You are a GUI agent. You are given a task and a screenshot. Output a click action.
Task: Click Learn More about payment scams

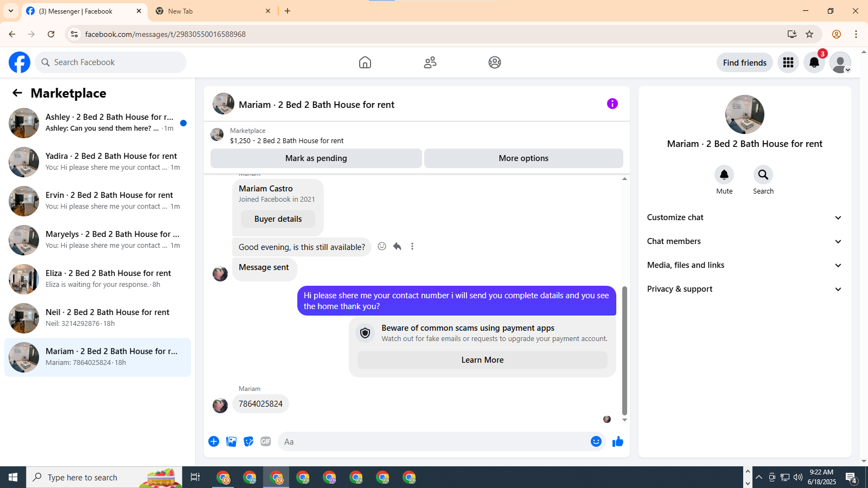pos(482,360)
